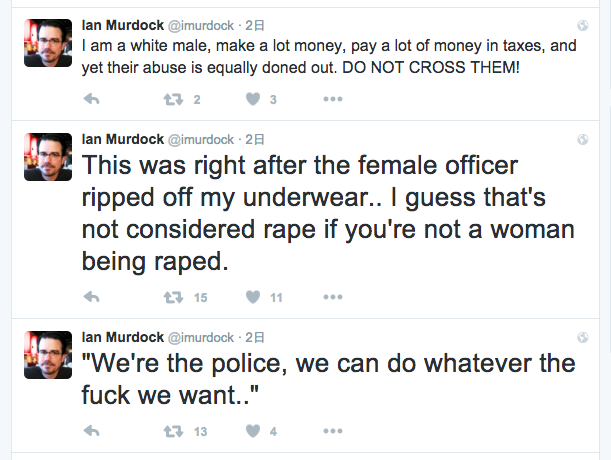
Task: Reply to the "We're the police" tweet
Action: pos(92,431)
